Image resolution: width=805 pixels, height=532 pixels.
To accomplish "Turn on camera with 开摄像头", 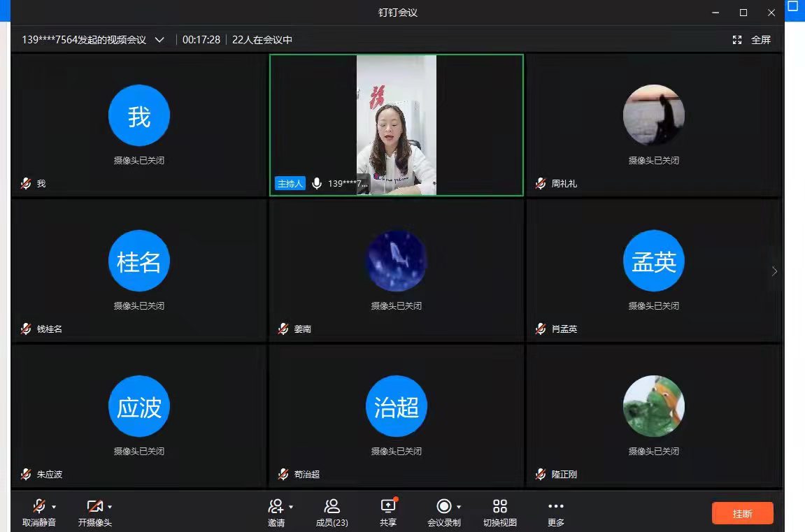I will [x=94, y=506].
